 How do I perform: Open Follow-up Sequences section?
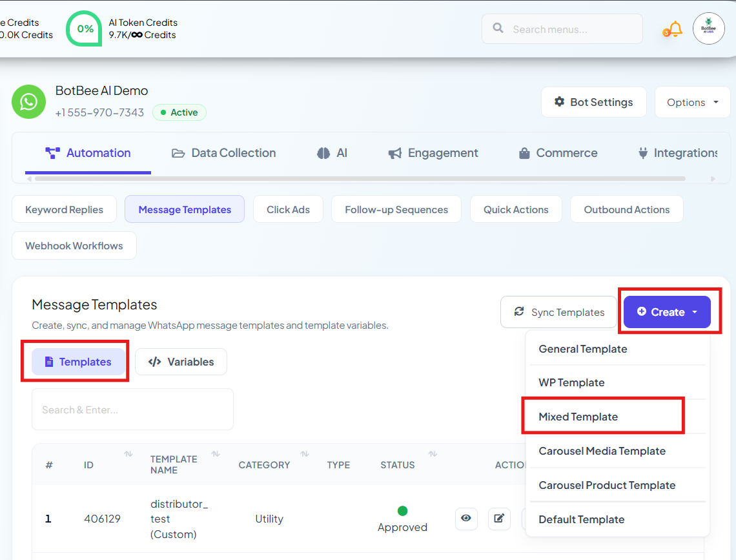pos(396,209)
